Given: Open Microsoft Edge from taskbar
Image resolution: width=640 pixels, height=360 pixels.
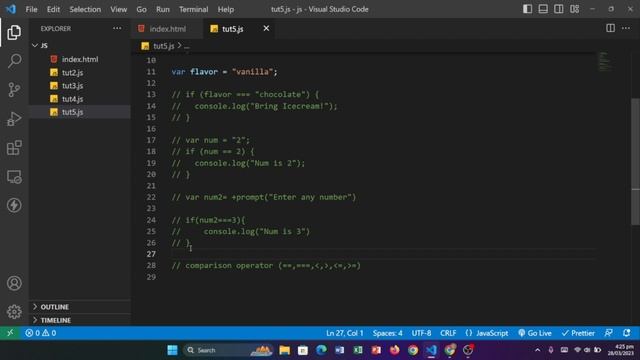Looking at the screenshot, I should coord(321,350).
